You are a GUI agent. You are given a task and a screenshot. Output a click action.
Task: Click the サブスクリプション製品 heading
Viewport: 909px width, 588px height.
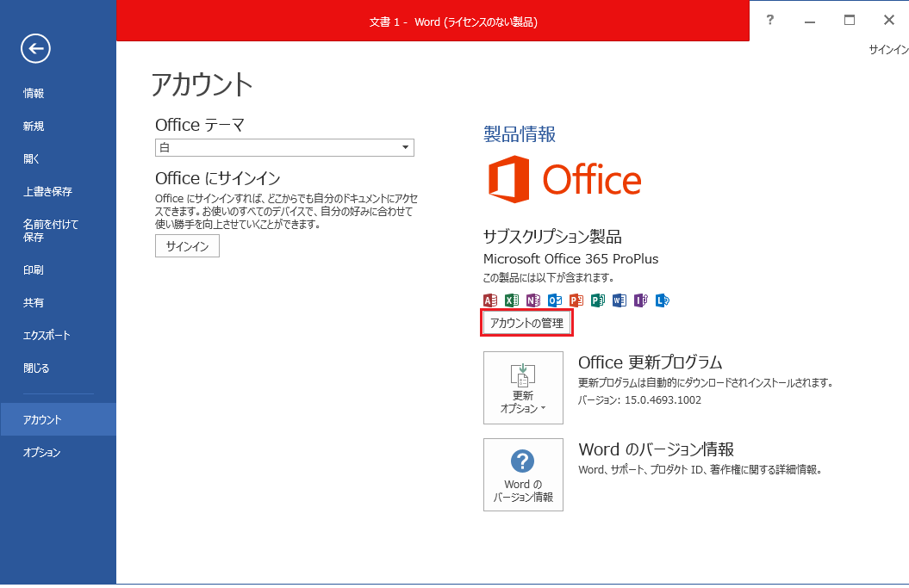552,237
